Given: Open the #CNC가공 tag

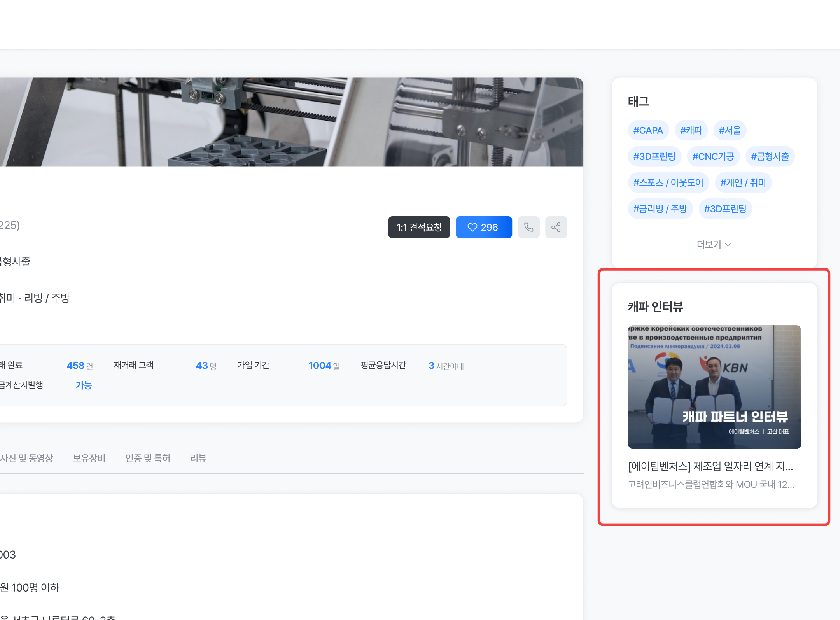Looking at the screenshot, I should pos(713,156).
